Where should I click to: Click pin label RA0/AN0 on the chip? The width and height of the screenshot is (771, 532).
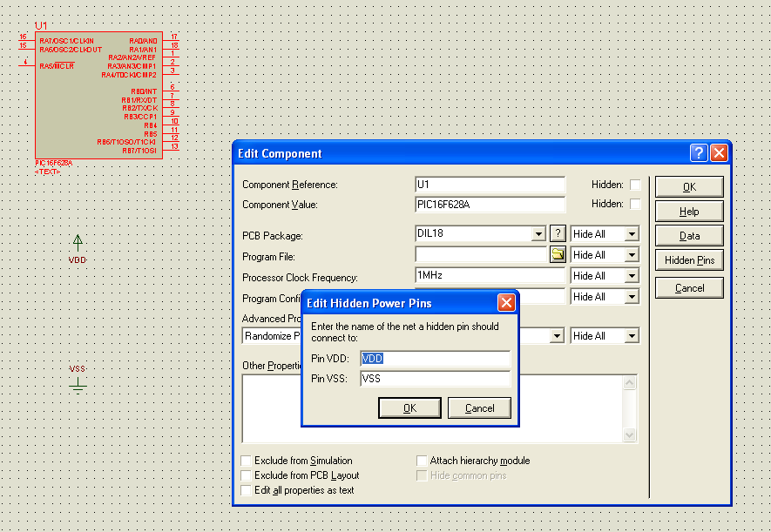click(x=143, y=41)
